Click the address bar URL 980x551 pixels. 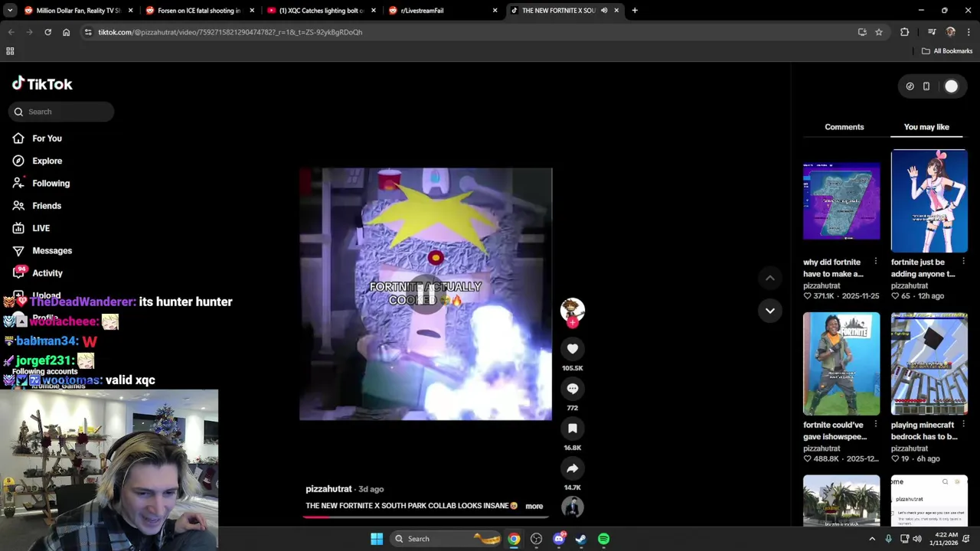230,32
